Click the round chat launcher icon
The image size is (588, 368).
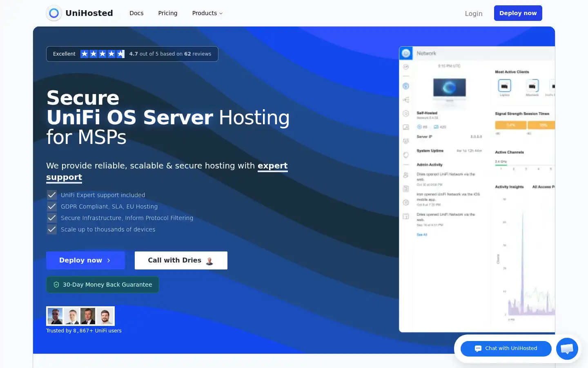567,349
